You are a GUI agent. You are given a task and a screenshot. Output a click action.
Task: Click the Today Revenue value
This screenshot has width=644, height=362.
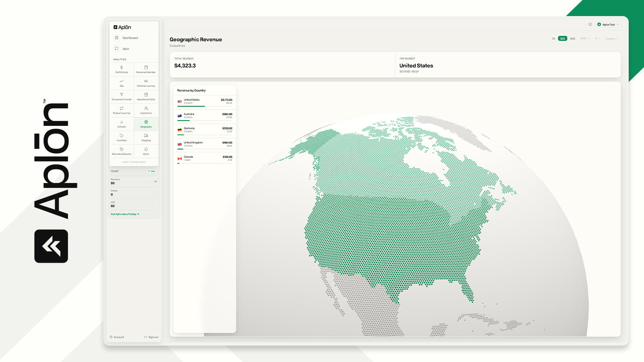[x=113, y=183]
